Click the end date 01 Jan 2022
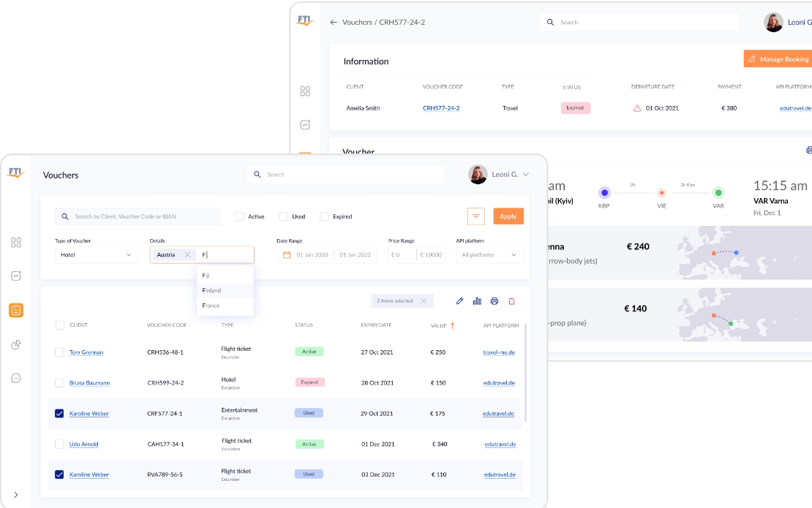This screenshot has width=812, height=508. pyautogui.click(x=356, y=254)
